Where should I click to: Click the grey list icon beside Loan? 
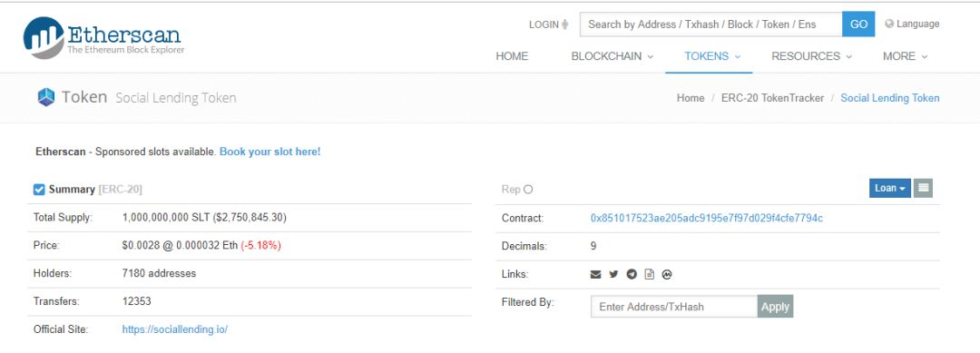pyautogui.click(x=923, y=188)
